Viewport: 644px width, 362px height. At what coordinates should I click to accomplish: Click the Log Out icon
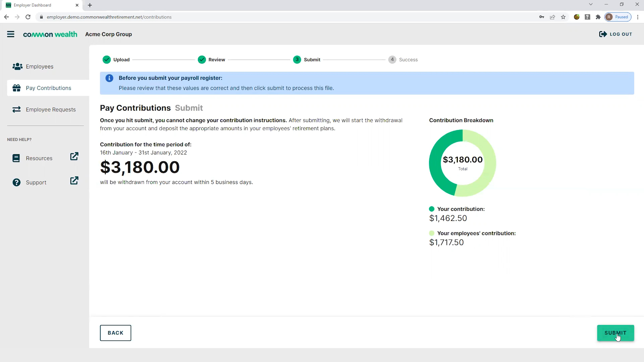[x=603, y=34]
